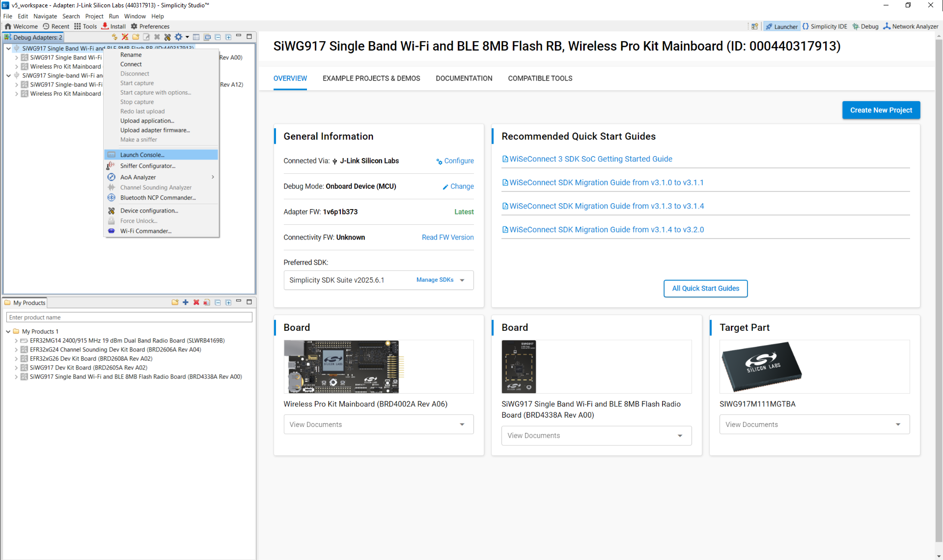Select Launch Console from the context menu
This screenshot has height=560, width=943.
142,155
